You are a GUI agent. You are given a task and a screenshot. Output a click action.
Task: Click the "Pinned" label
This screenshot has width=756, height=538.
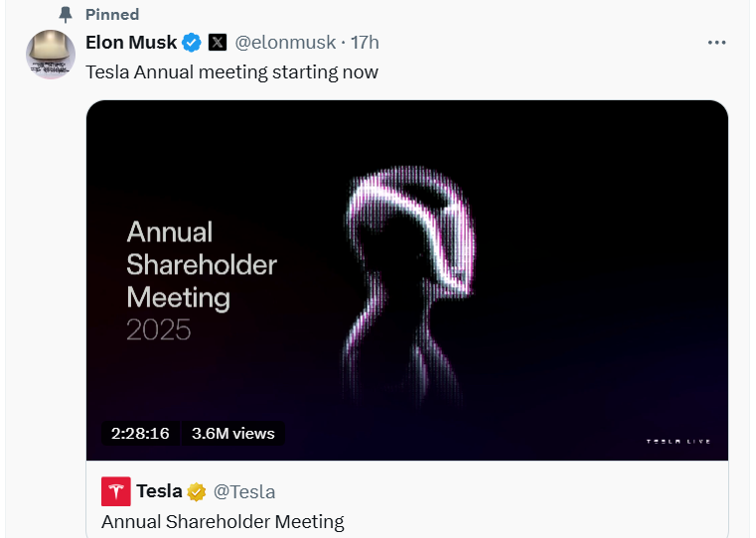112,15
